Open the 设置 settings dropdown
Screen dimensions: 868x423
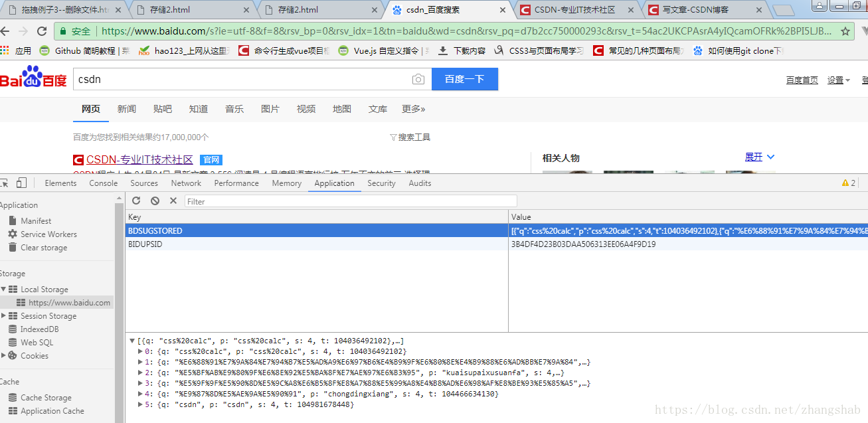tap(839, 80)
